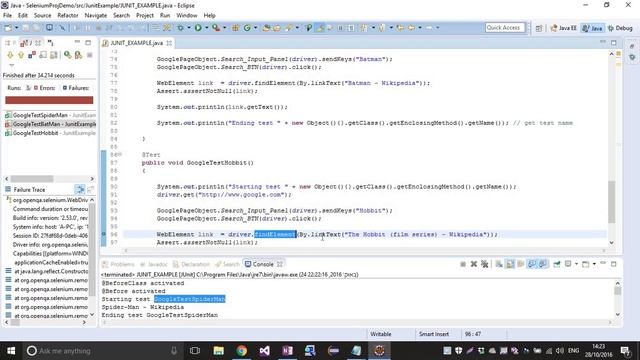Toggle Show Console on Standard Out change

point(531,264)
